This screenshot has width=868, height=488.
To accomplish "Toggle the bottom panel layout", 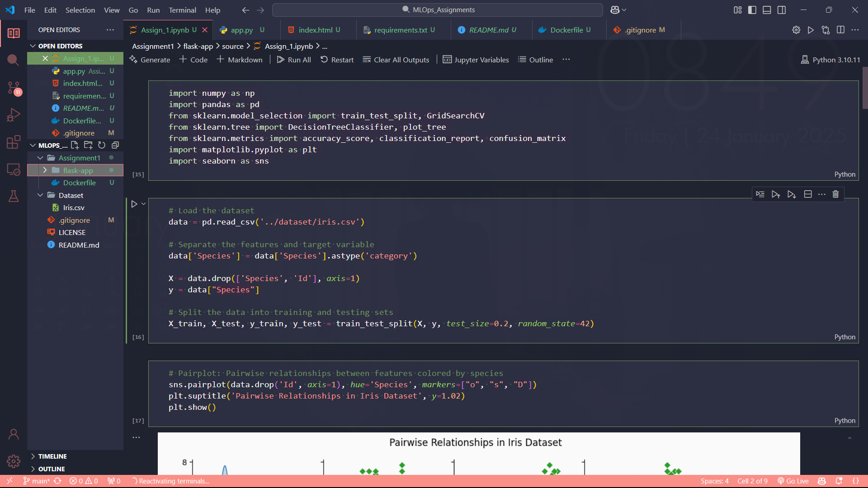I will pyautogui.click(x=767, y=10).
